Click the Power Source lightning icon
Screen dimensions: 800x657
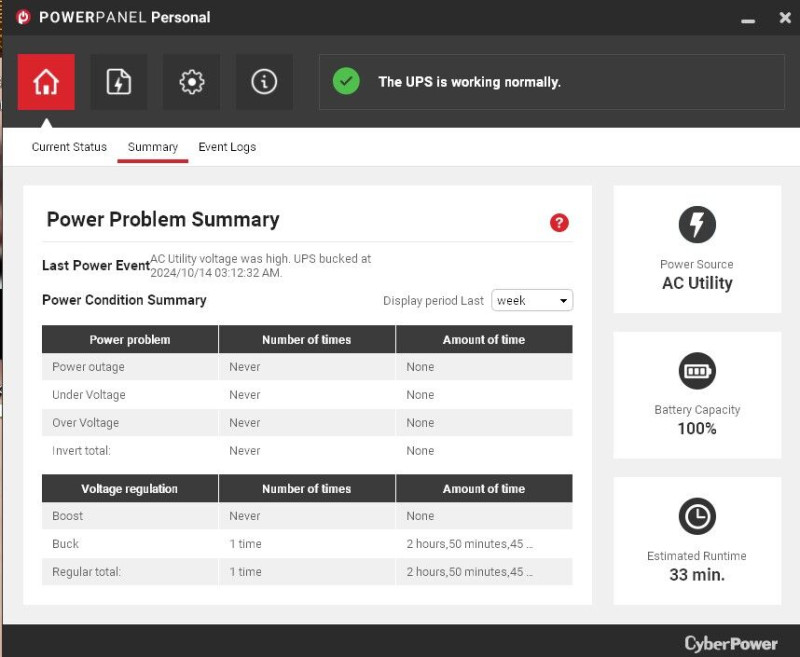[x=697, y=224]
